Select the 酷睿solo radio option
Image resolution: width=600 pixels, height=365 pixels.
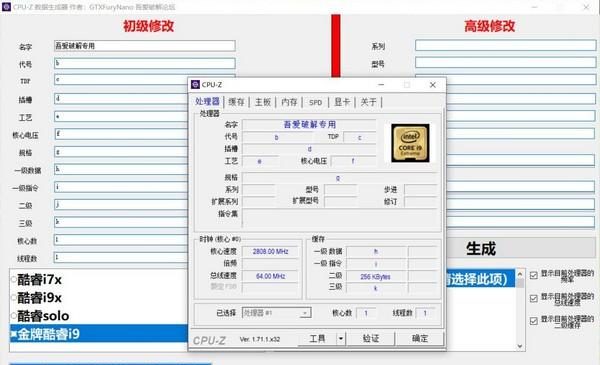pyautogui.click(x=14, y=316)
